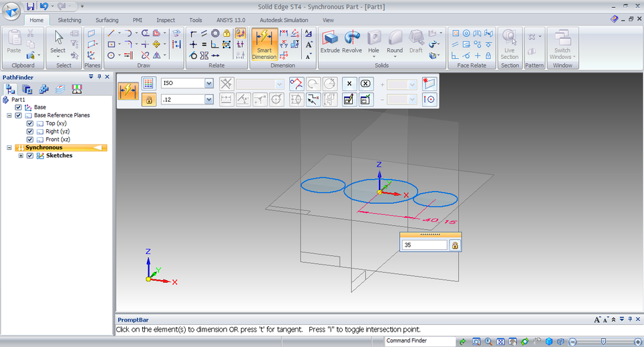Open the Solid Edge application button
Image resolution: width=644 pixels, height=347 pixels.
click(11, 11)
